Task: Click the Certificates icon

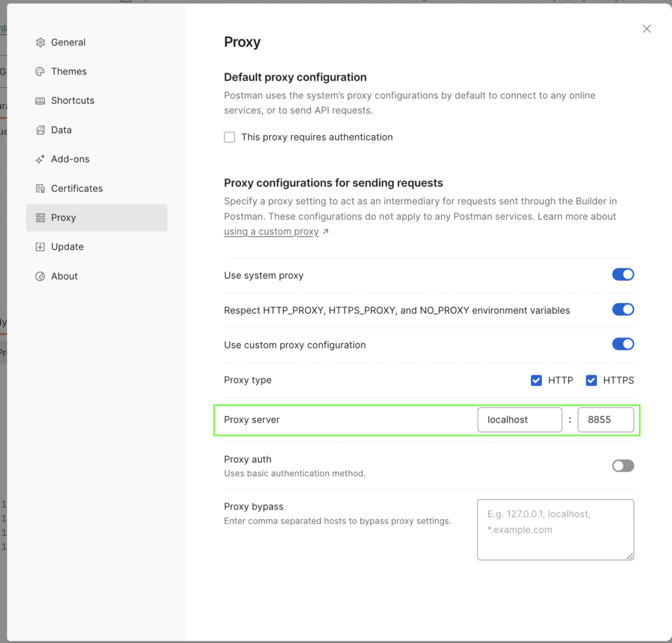Action: point(40,188)
